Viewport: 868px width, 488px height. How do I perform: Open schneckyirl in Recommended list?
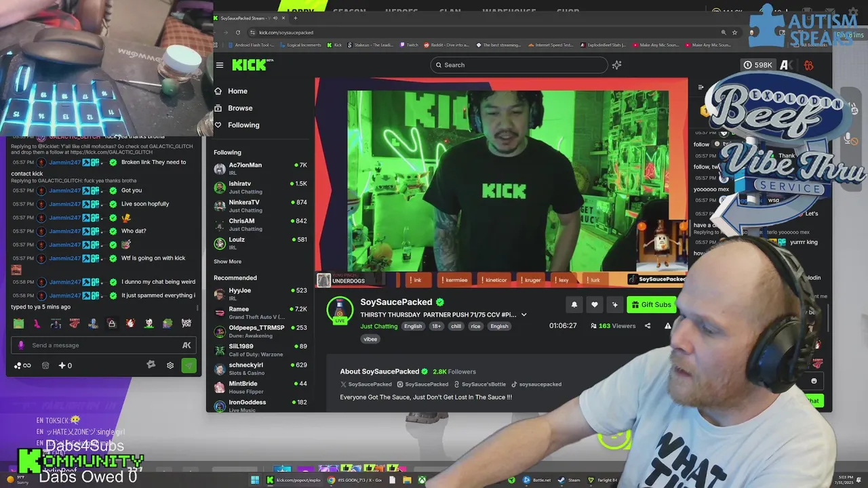(x=260, y=368)
